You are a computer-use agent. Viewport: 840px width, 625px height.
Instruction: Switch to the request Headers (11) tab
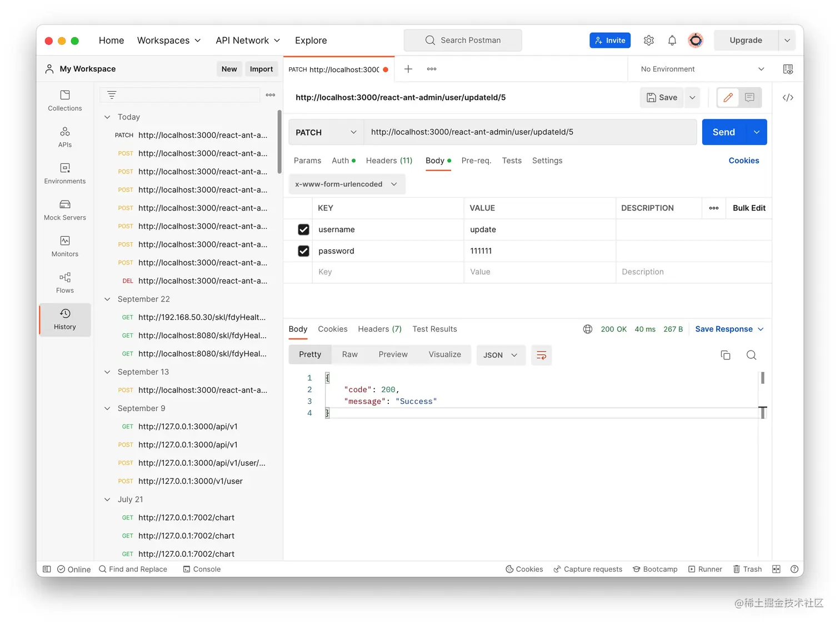389,161
